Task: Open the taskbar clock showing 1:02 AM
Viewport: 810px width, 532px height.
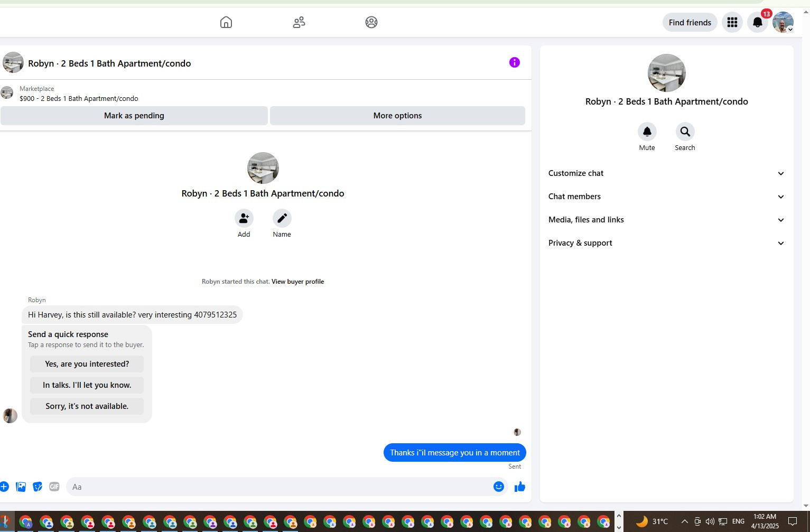Action: pos(765,521)
